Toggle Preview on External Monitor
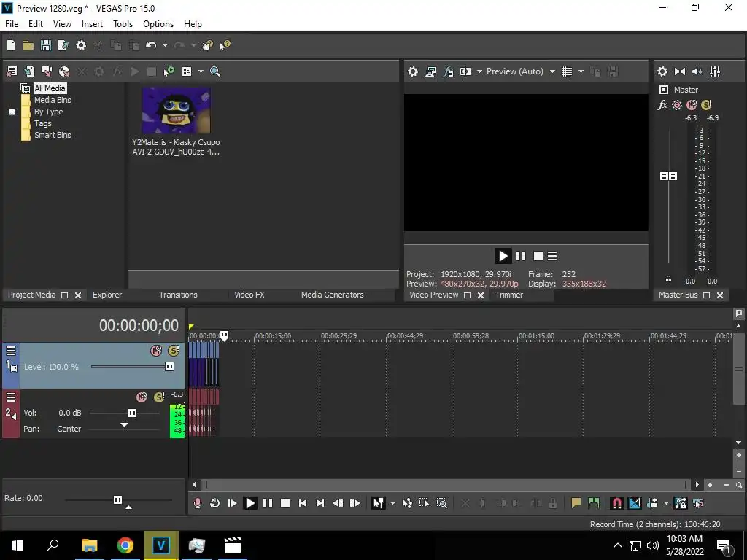Screen dimensions: 747x560 430,71
